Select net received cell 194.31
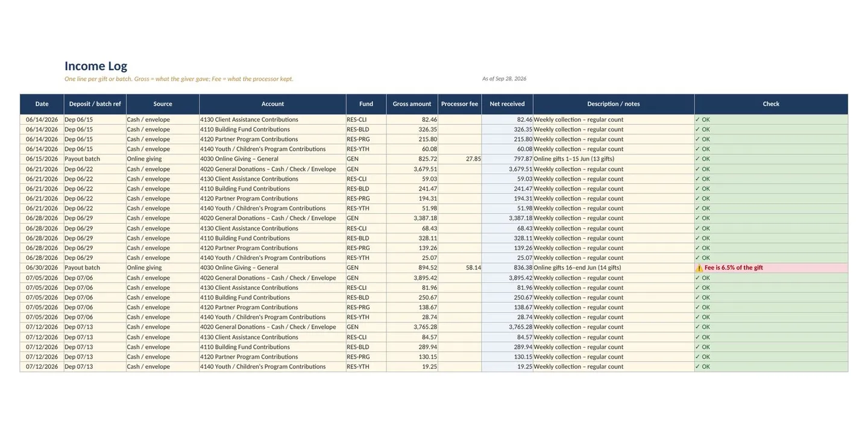The height and width of the screenshot is (434, 868). point(507,198)
